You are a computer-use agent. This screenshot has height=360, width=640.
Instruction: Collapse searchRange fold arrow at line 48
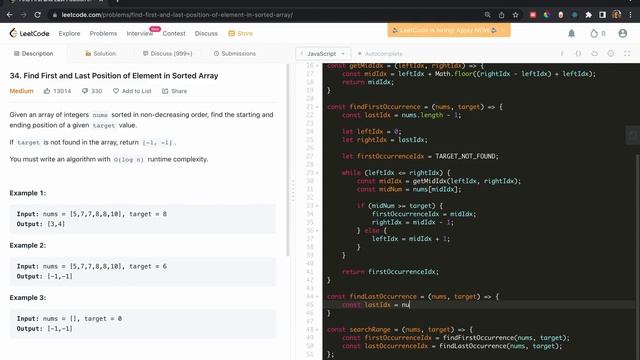click(x=318, y=329)
